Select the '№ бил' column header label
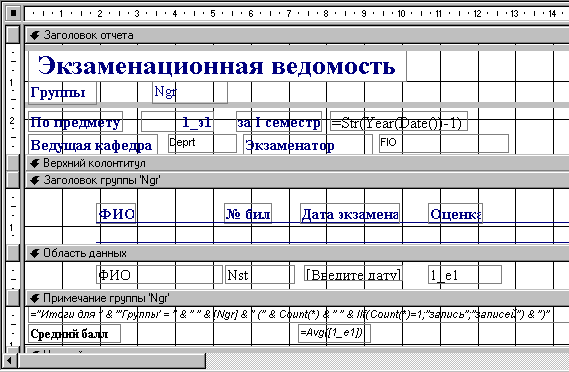569x372 pixels. click(248, 214)
